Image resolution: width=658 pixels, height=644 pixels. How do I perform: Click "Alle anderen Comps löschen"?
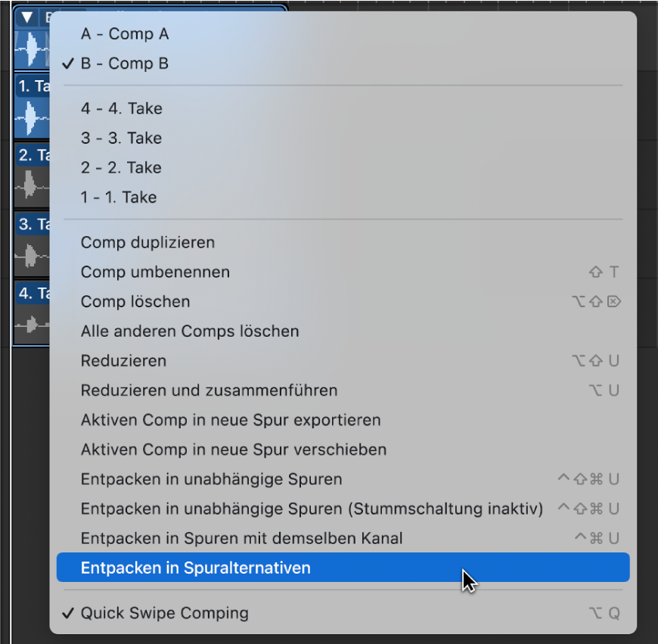(x=189, y=331)
